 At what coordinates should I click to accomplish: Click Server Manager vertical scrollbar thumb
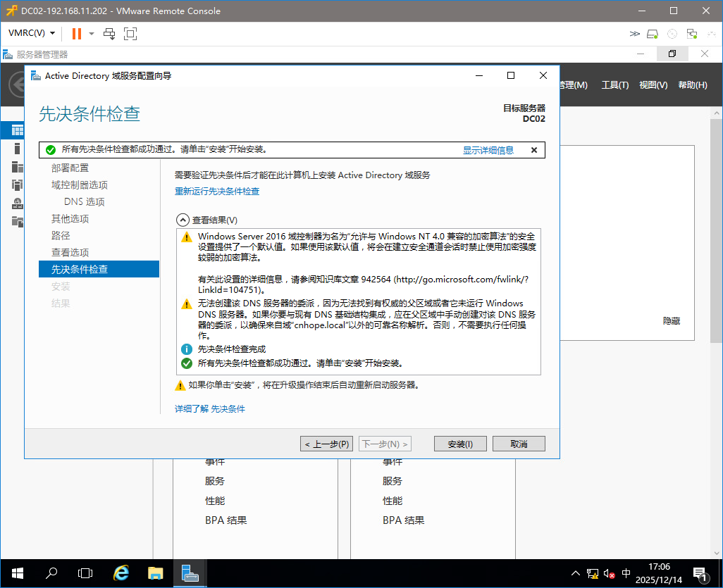(x=716, y=232)
